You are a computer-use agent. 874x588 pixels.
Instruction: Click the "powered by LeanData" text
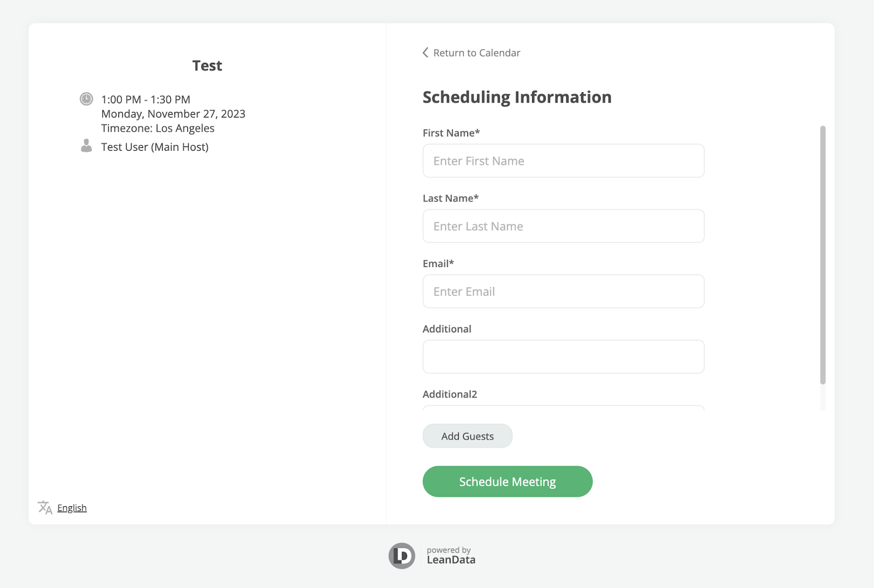click(x=451, y=555)
